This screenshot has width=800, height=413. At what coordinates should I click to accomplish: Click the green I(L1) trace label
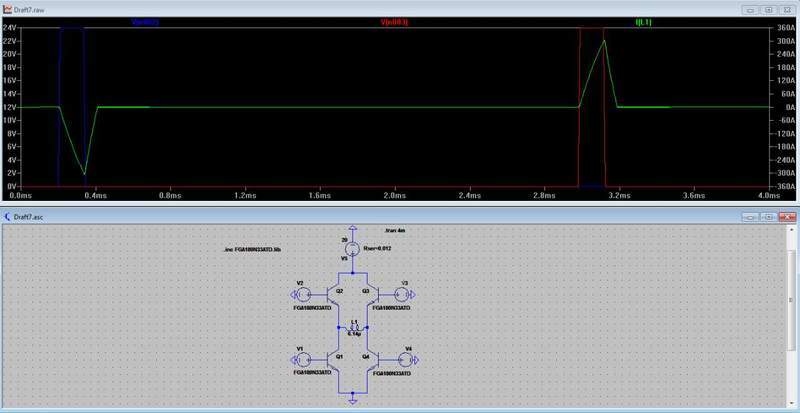[x=643, y=21]
